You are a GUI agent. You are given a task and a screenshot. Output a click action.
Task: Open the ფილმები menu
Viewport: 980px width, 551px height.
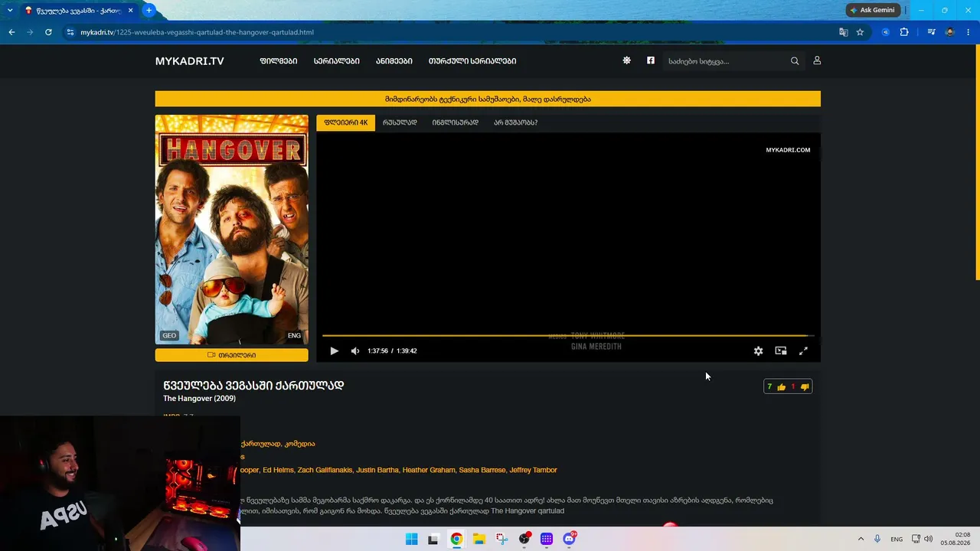(279, 61)
